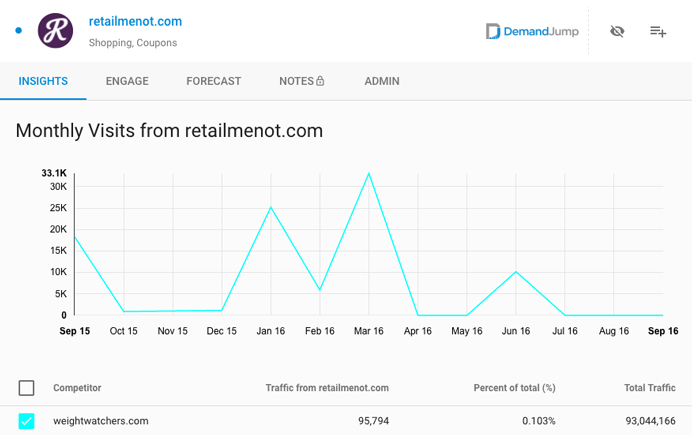Sort by Percent of total (%) header

coord(515,388)
